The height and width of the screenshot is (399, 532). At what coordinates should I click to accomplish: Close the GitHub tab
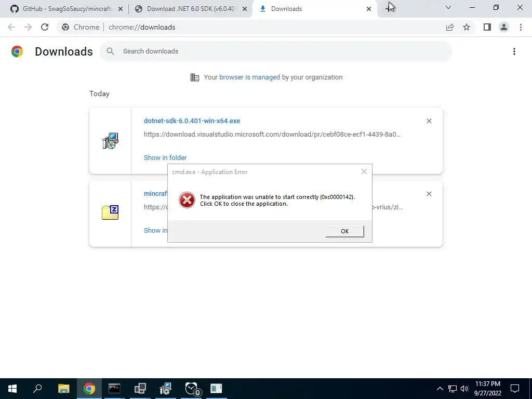pyautogui.click(x=121, y=9)
